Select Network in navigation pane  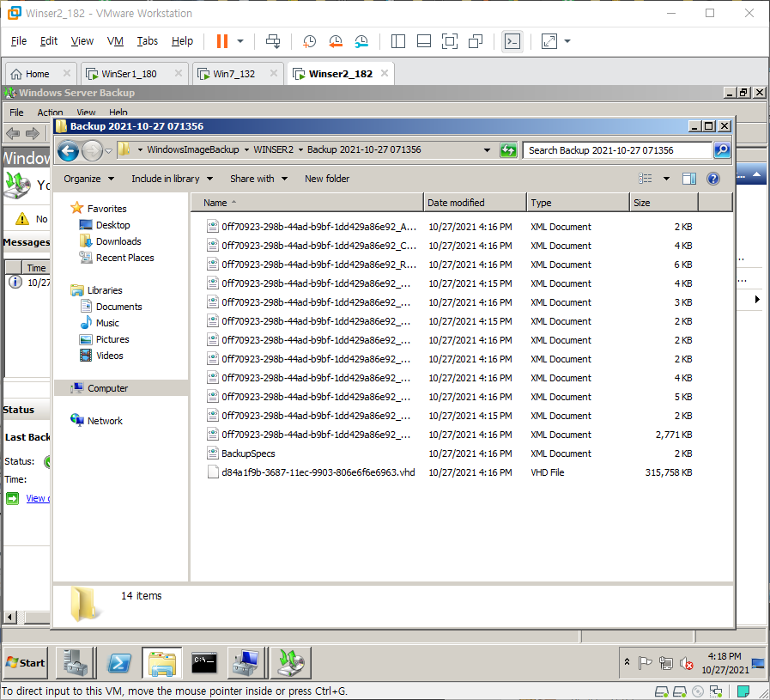coord(105,421)
